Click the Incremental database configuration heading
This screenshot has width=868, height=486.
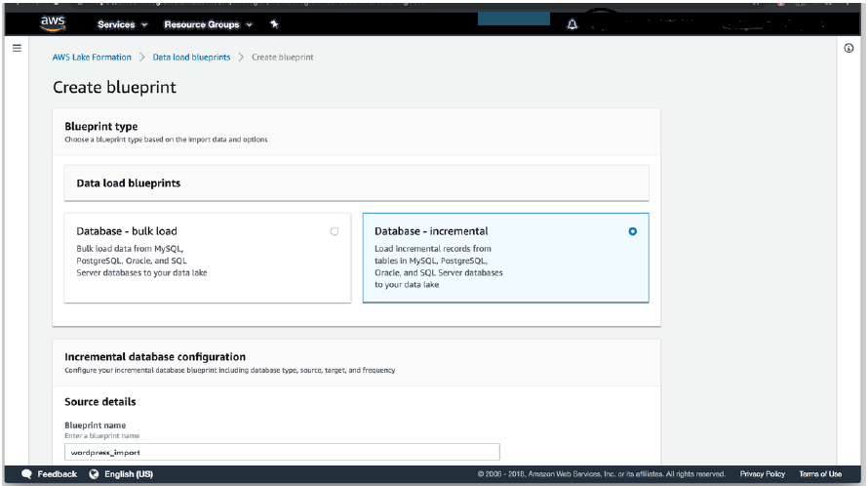point(155,357)
